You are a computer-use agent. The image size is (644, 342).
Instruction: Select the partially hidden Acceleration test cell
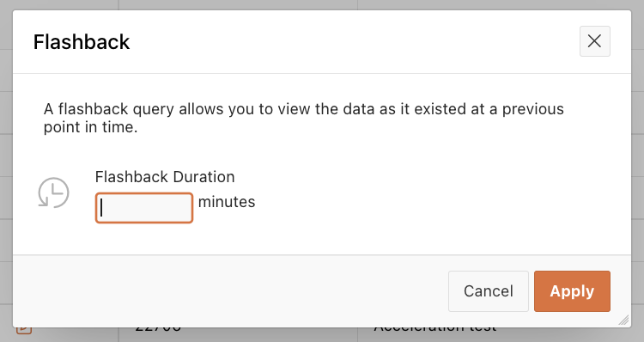435,330
